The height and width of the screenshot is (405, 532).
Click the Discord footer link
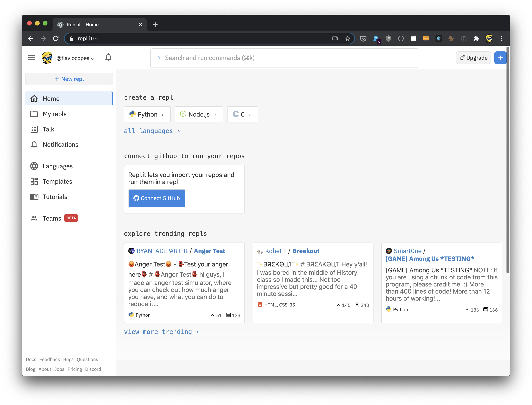pos(93,369)
